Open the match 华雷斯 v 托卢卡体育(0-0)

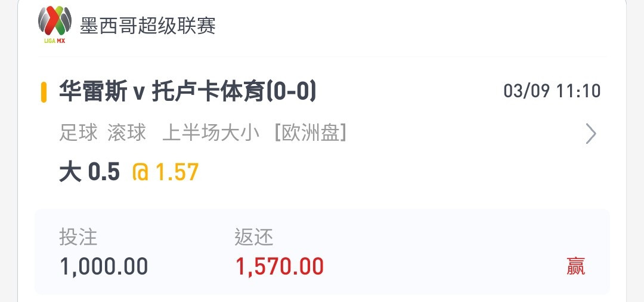tap(188, 91)
